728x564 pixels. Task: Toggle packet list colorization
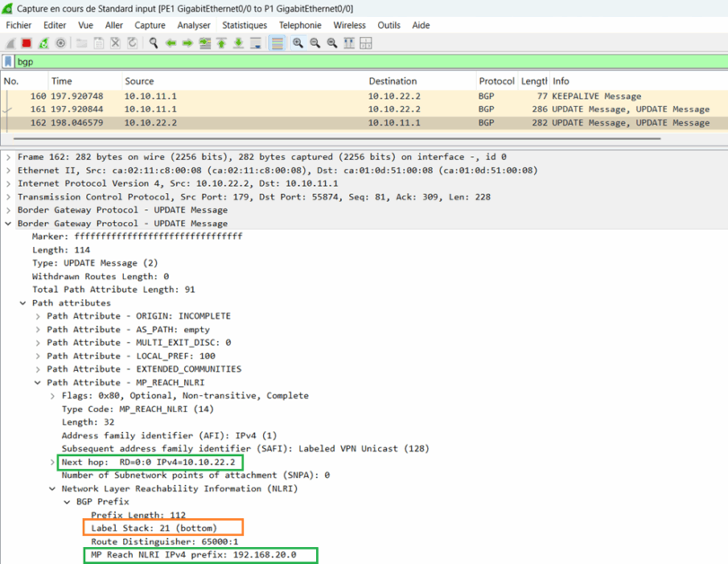[277, 43]
